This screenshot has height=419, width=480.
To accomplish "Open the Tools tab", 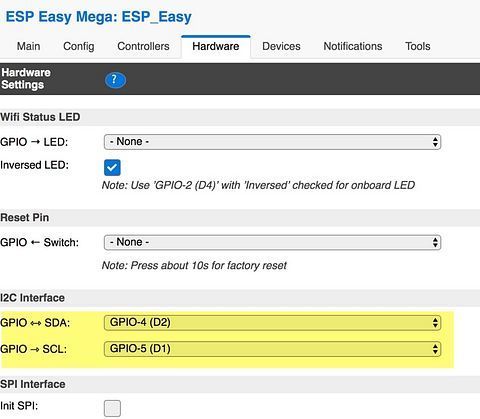I will 418,46.
